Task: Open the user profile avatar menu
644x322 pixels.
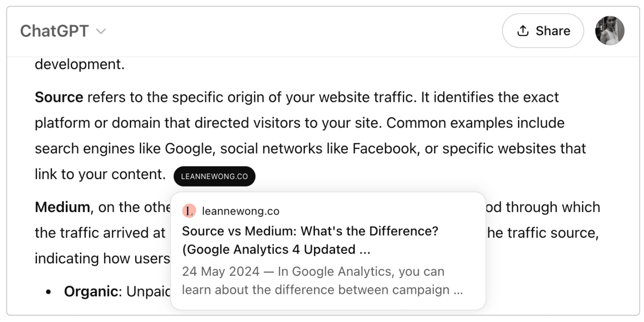Action: tap(610, 31)
